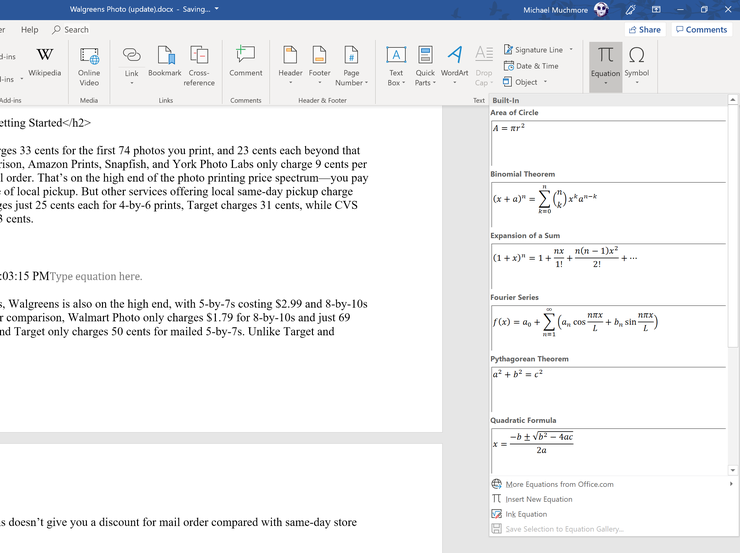Click the Bookmark icon
The width and height of the screenshot is (740, 553).
tap(165, 60)
